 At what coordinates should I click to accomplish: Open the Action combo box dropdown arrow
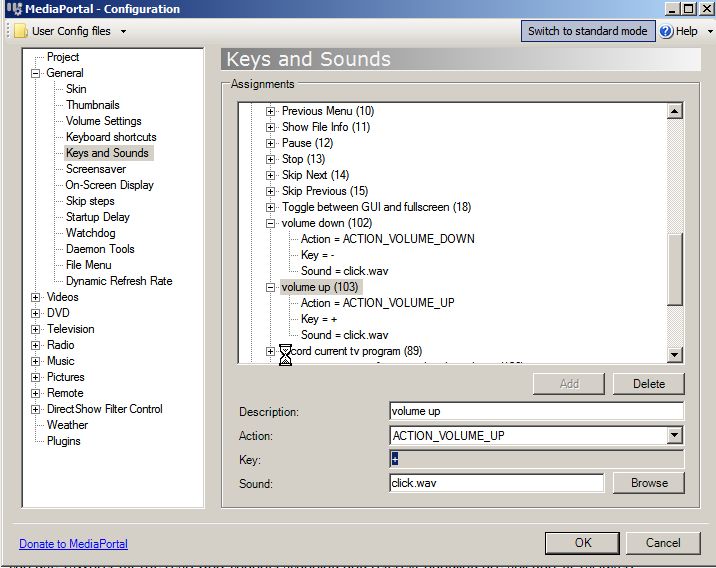[674, 435]
